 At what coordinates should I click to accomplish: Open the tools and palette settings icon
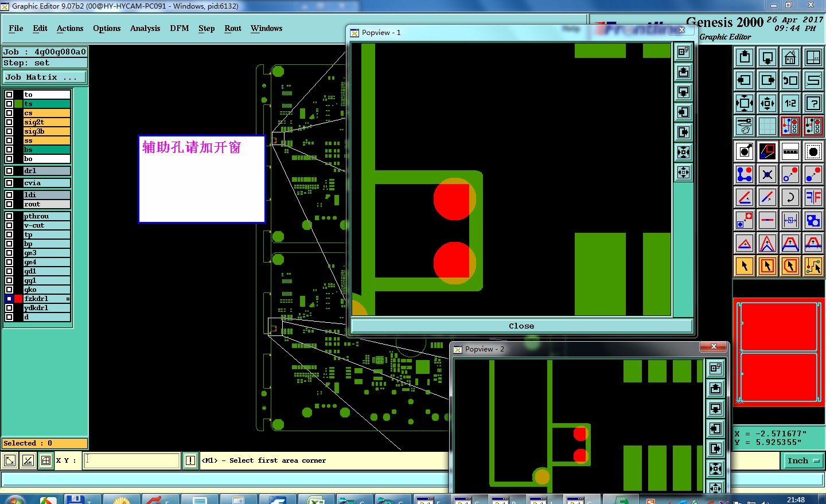coord(745,126)
